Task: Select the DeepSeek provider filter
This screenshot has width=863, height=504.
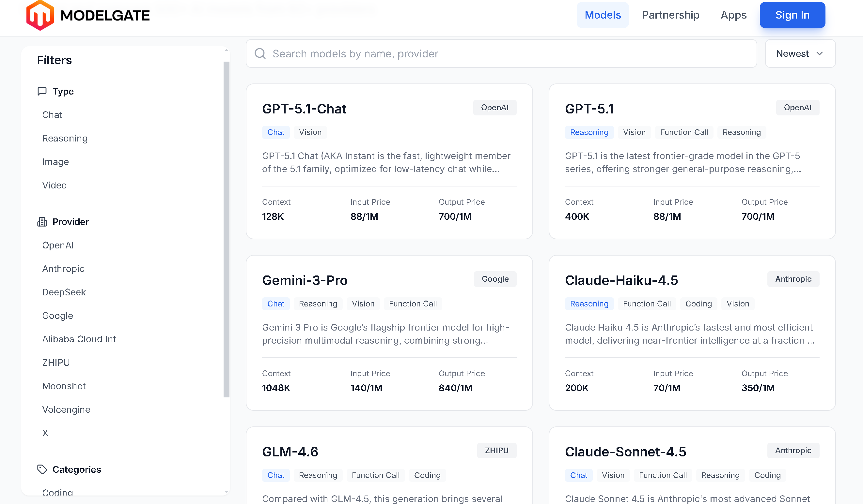Action: [x=64, y=292]
